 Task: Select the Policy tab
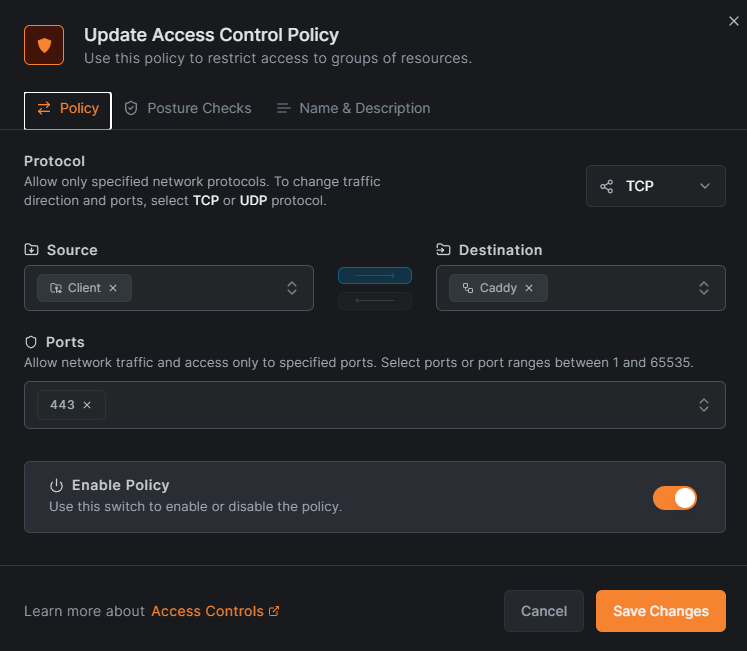pyautogui.click(x=68, y=108)
